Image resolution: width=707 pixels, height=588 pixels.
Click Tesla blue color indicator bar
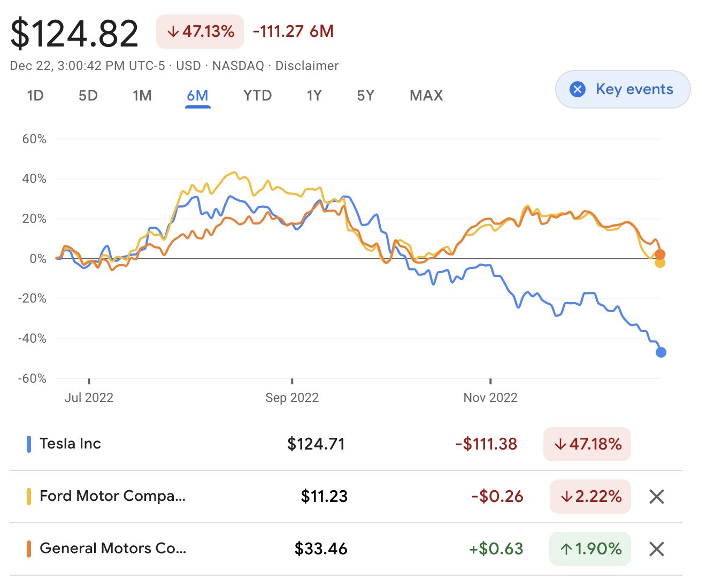(29, 444)
